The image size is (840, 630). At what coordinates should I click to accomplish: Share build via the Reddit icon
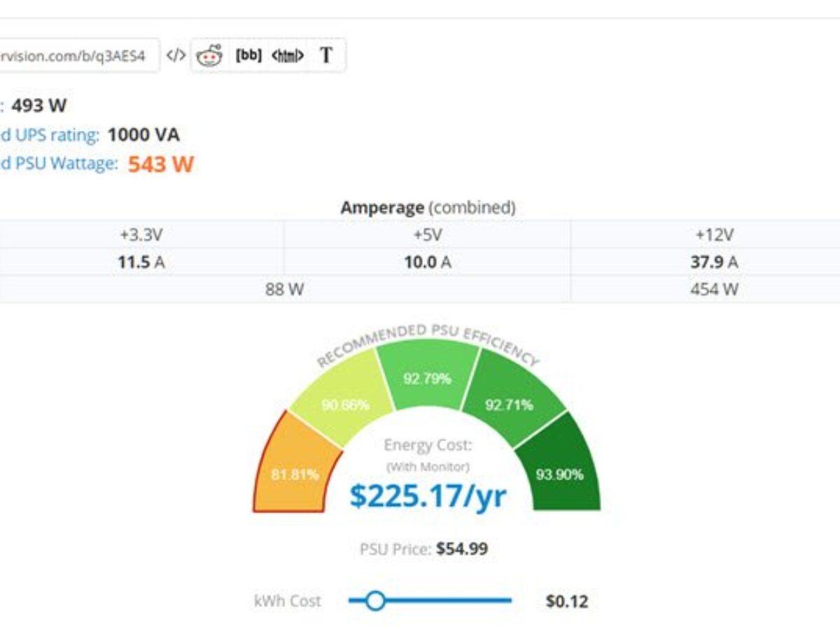point(209,56)
